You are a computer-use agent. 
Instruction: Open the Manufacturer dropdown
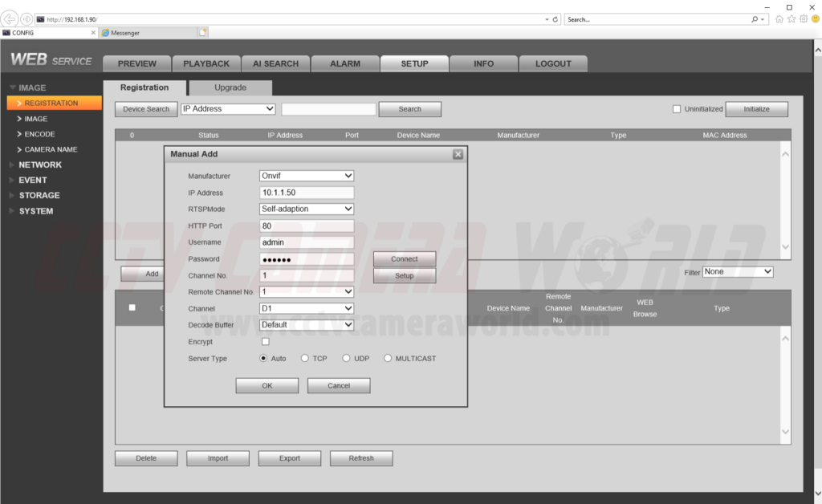307,176
